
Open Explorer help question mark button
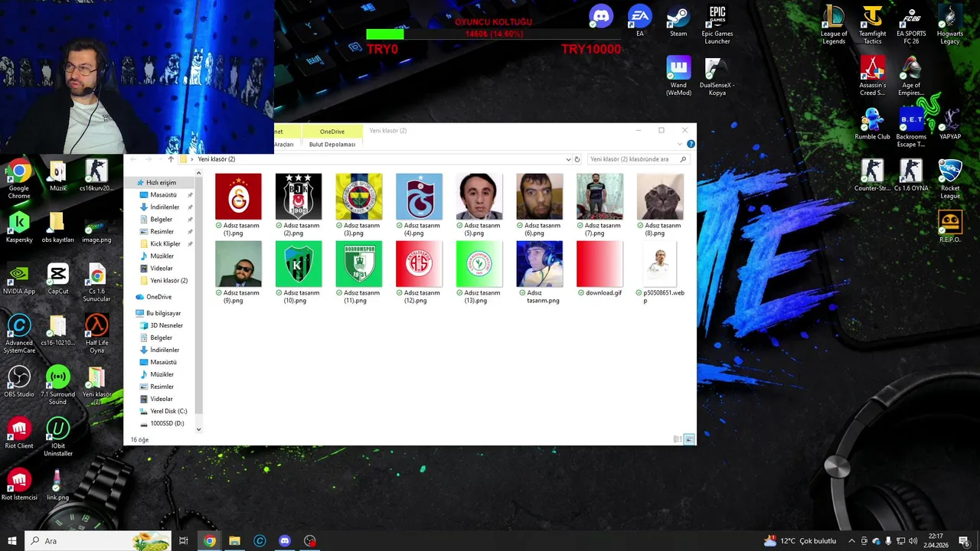(x=691, y=144)
